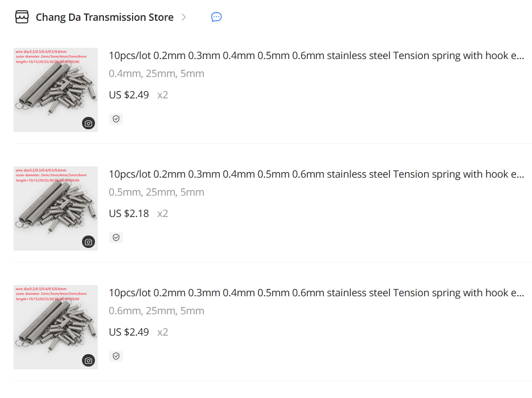Screen dimensions: 532x398
Task: Click camera icon on 0.5mm spring thumbnail
Action: coord(89,242)
